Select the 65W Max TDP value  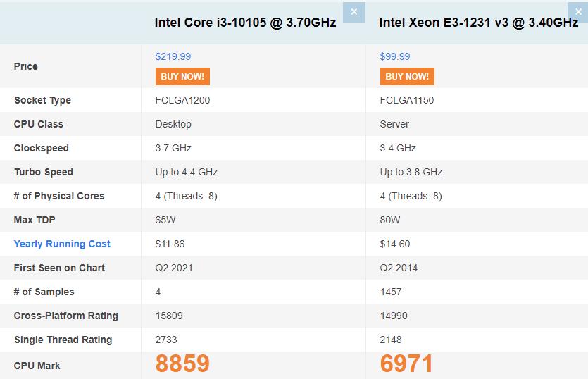[165, 220]
